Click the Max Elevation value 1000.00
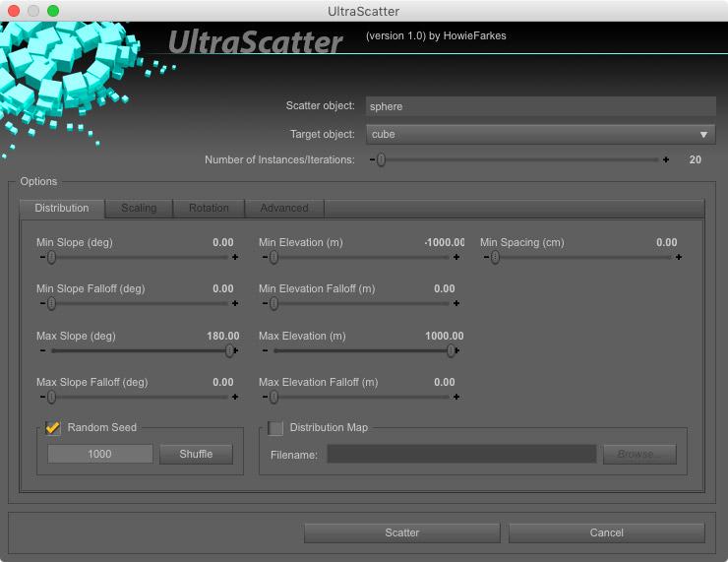The width and height of the screenshot is (728, 562). pos(445,336)
